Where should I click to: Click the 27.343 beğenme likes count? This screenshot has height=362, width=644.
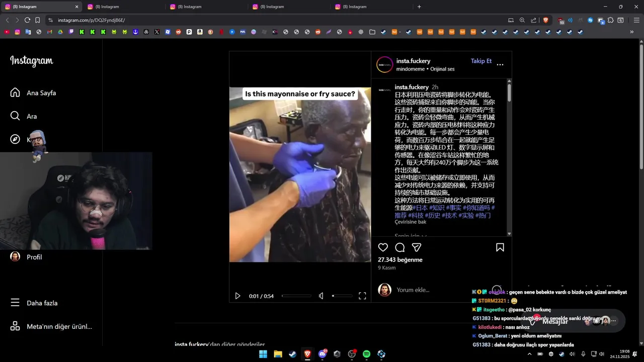pyautogui.click(x=400, y=260)
